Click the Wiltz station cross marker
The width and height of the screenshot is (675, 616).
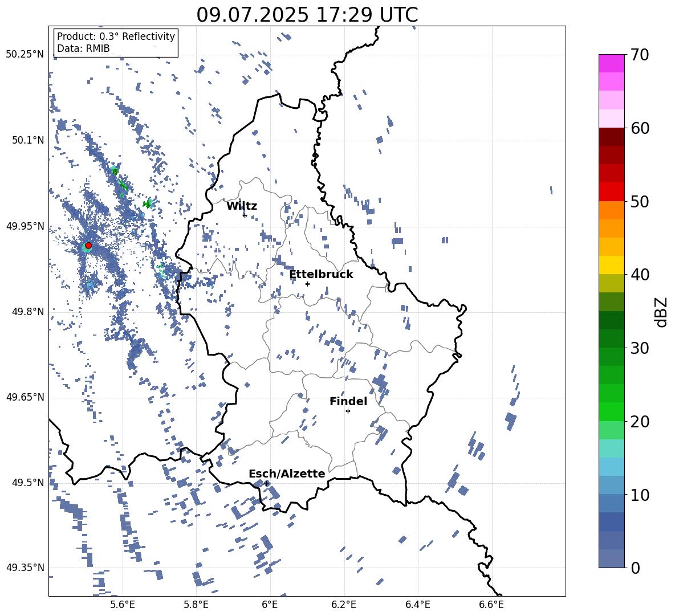tap(245, 215)
